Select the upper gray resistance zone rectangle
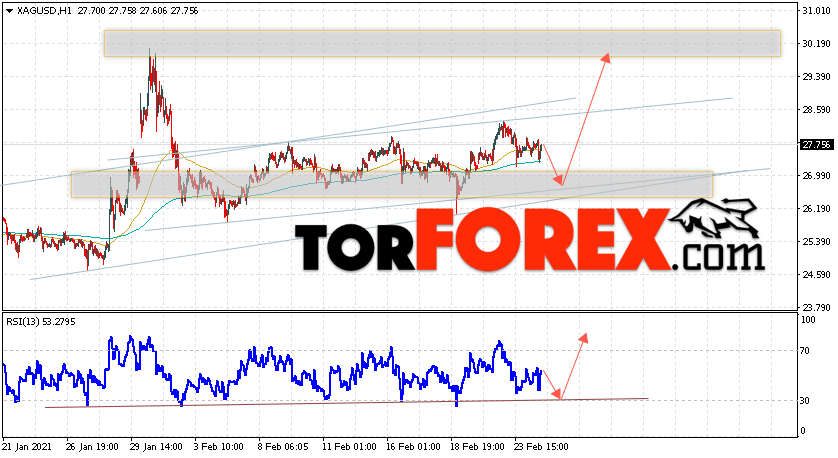Viewport: 838px width, 458px height. tap(442, 43)
